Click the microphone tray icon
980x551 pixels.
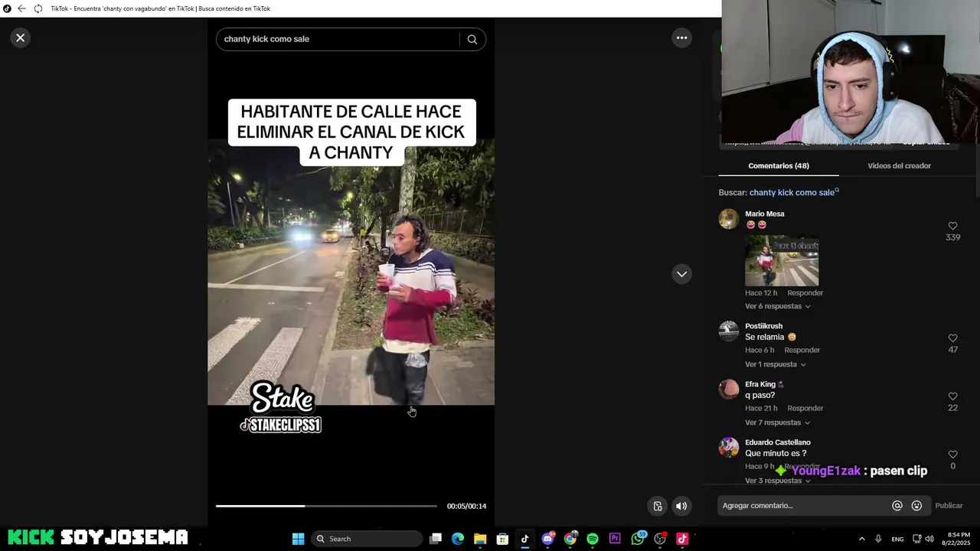pos(878,539)
